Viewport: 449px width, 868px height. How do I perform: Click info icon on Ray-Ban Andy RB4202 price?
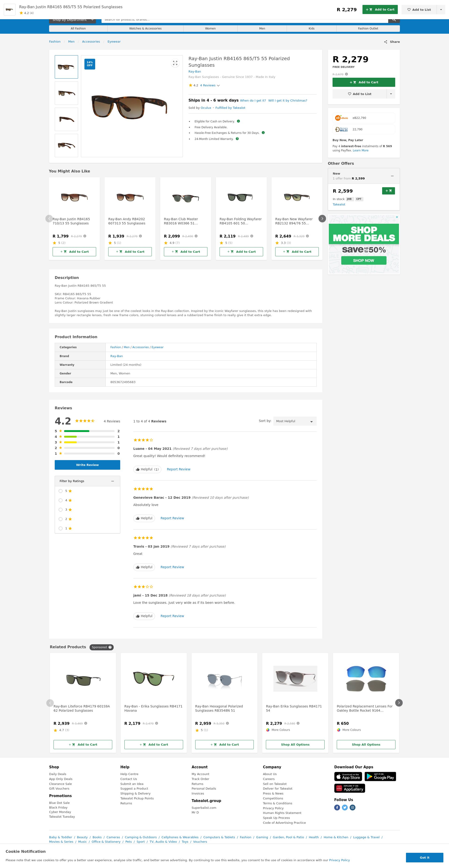(141, 236)
